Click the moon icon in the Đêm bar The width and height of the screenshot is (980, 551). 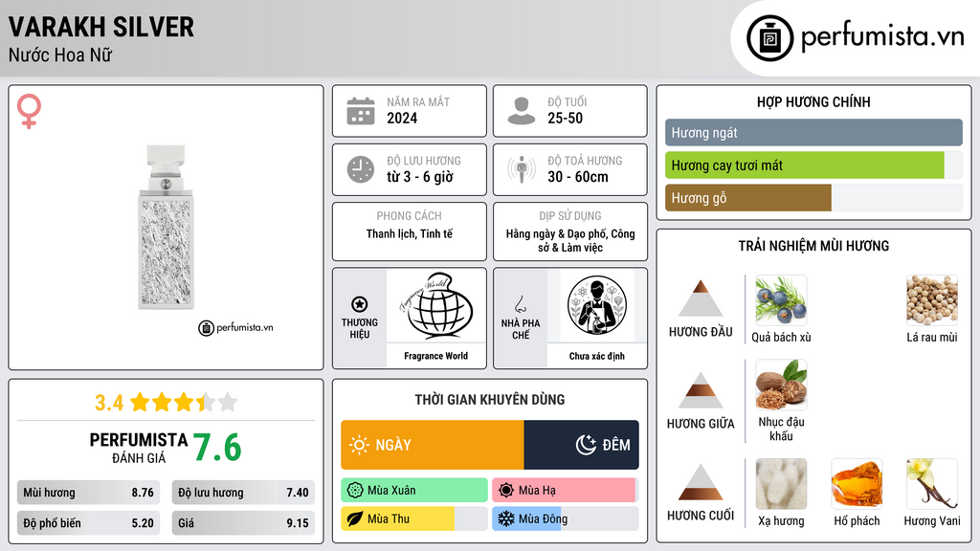tap(586, 445)
